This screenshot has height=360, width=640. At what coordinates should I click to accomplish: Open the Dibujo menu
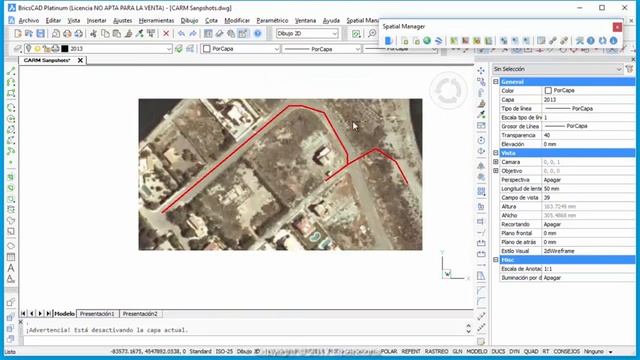click(x=189, y=20)
